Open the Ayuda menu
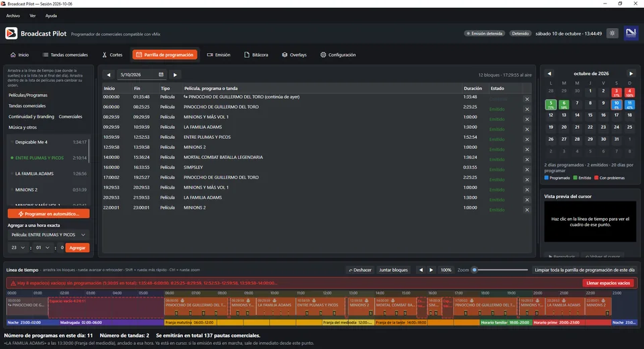This screenshot has height=349, width=644. click(x=51, y=15)
